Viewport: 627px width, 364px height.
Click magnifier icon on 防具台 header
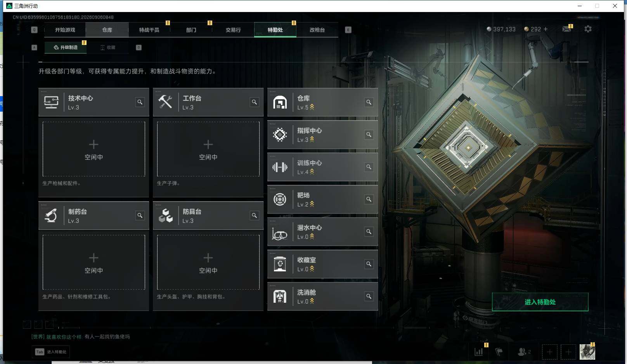(254, 216)
